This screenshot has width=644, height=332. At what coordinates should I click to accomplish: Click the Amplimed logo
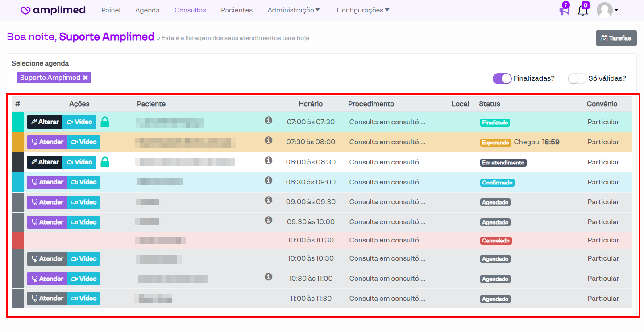tap(53, 10)
